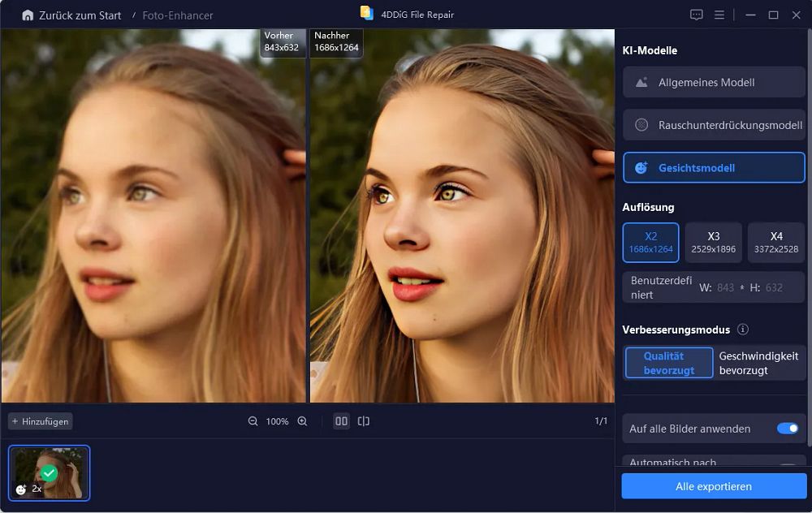Open the hamburger menu in title bar
Viewport: 812px width, 513px height.
click(x=719, y=15)
